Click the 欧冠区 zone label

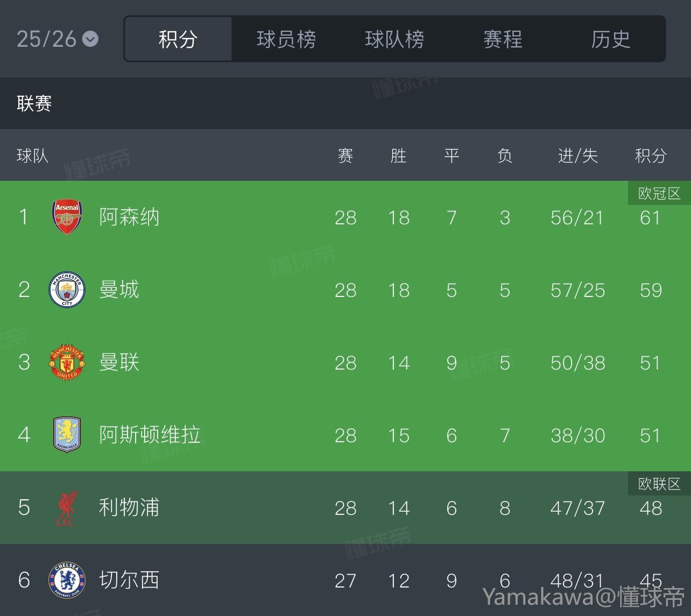(x=659, y=194)
